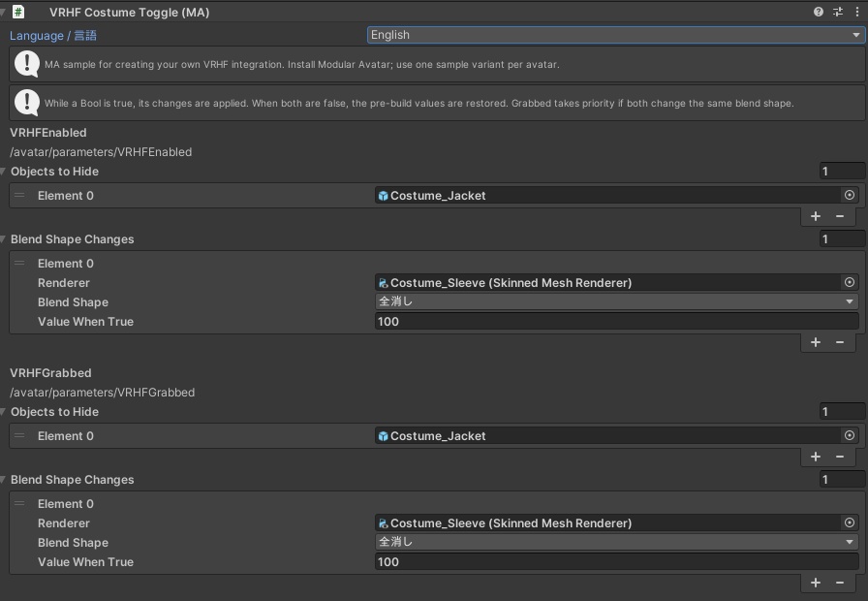The height and width of the screenshot is (601, 868).
Task: Grab drag handle of VRHFGrabbed Objects Element 0
Action: [x=19, y=435]
